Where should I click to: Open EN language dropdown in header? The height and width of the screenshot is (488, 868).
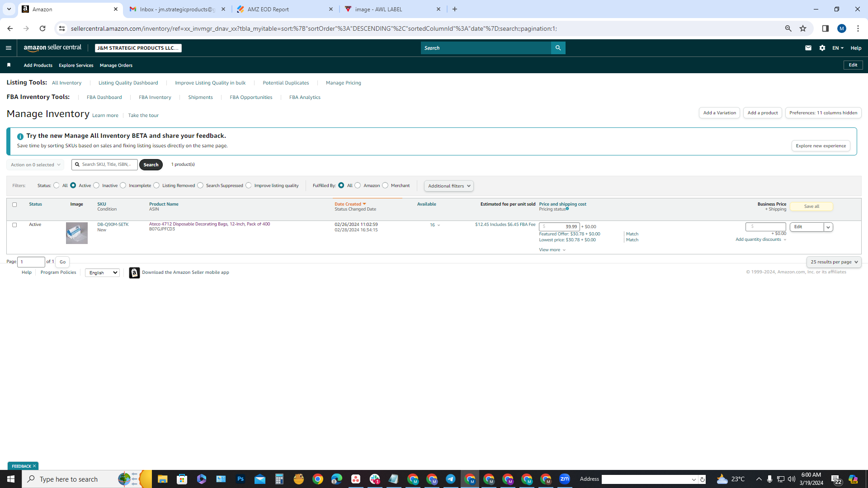click(x=838, y=48)
